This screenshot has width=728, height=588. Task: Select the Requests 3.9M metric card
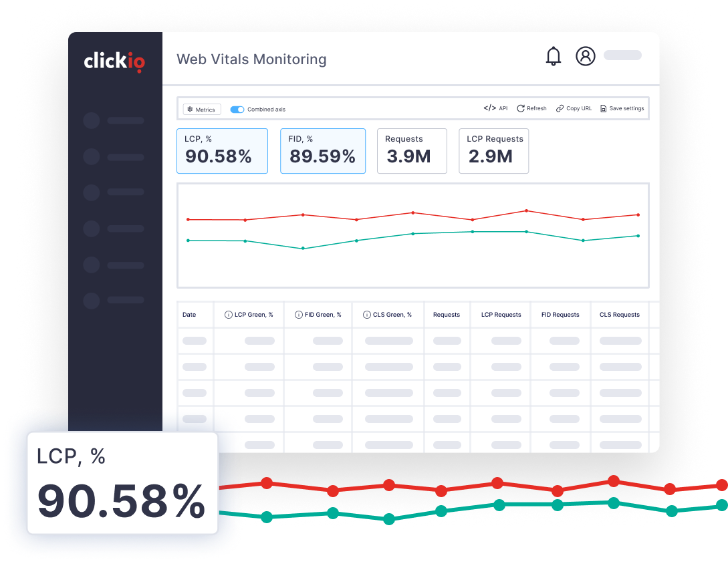(x=412, y=151)
